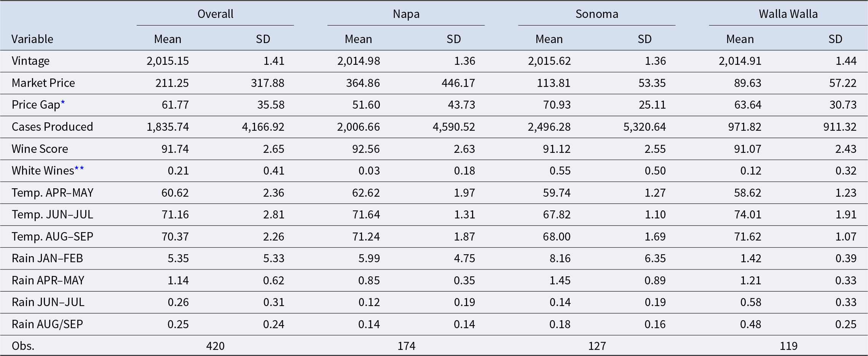This screenshot has height=356, width=868.
Task: Select the Rain AUG/SEP row label
Action: (x=47, y=324)
